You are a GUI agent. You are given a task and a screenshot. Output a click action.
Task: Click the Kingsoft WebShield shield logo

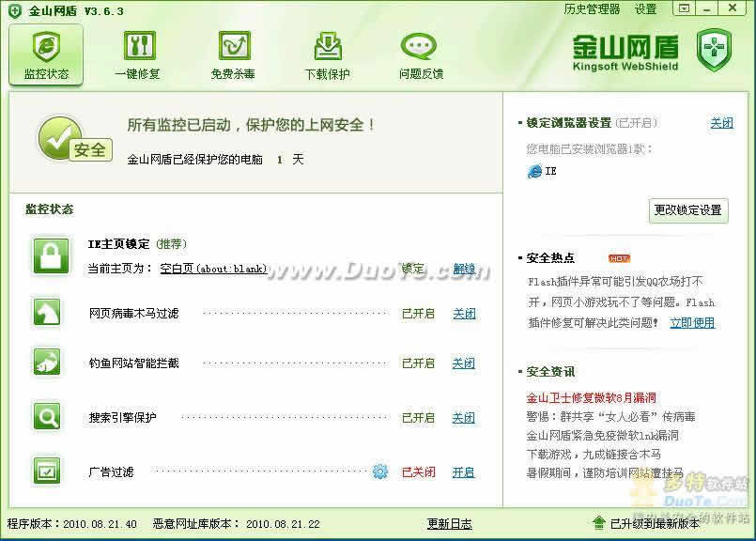click(x=715, y=50)
